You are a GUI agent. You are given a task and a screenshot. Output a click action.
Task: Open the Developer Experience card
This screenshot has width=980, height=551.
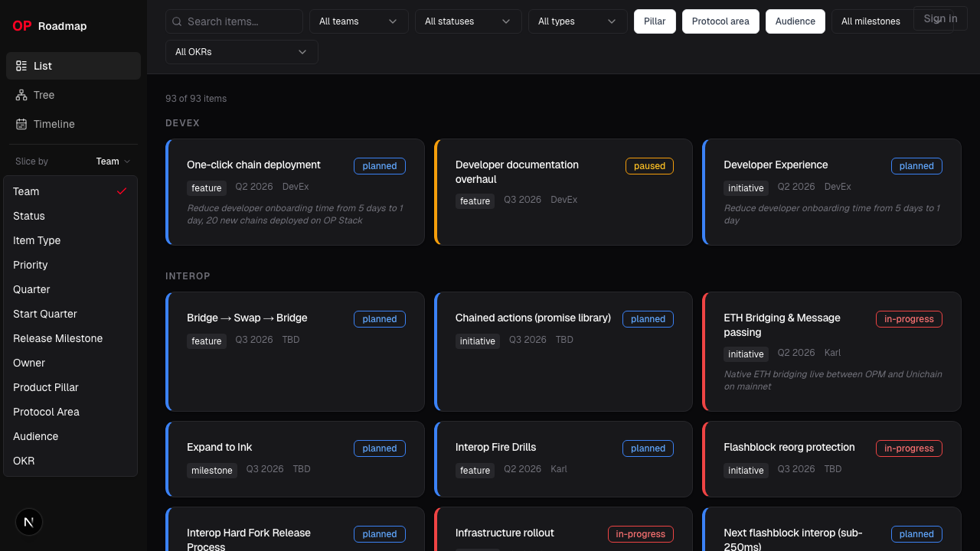tap(831, 192)
